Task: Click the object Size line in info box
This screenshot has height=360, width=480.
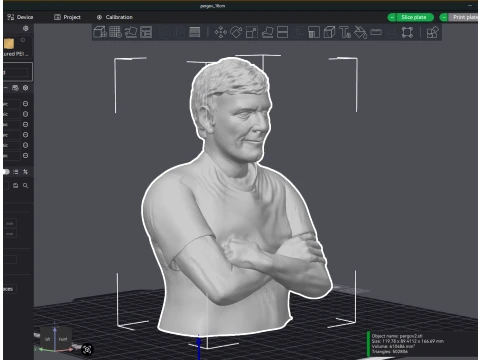Action: click(408, 341)
